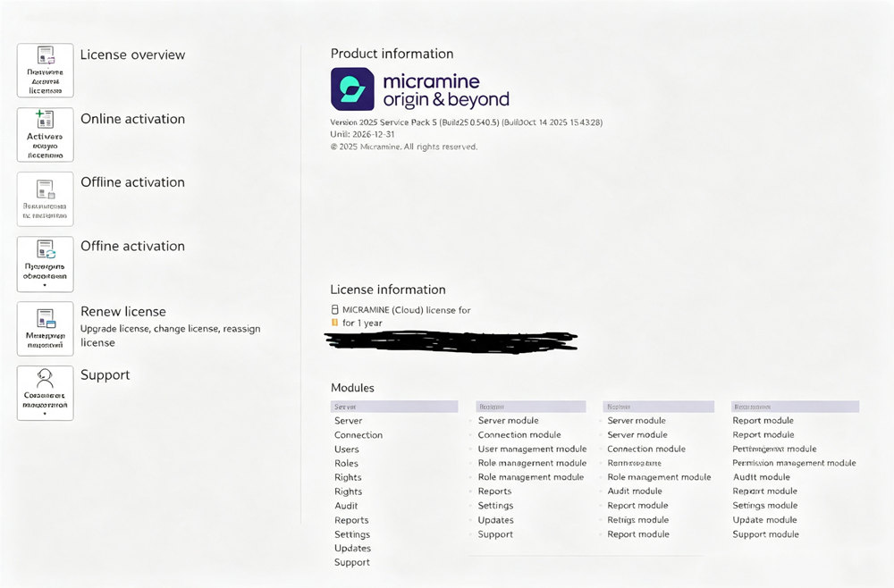894x588 pixels.
Task: Click the Support headset icon button
Action: pyautogui.click(x=45, y=393)
